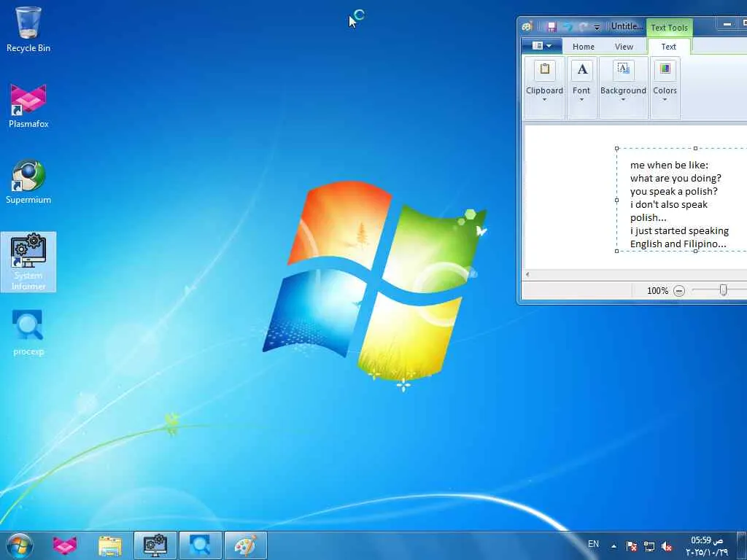Switch to the View ribbon tab
Image resolution: width=747 pixels, height=560 pixels.
pyautogui.click(x=624, y=47)
